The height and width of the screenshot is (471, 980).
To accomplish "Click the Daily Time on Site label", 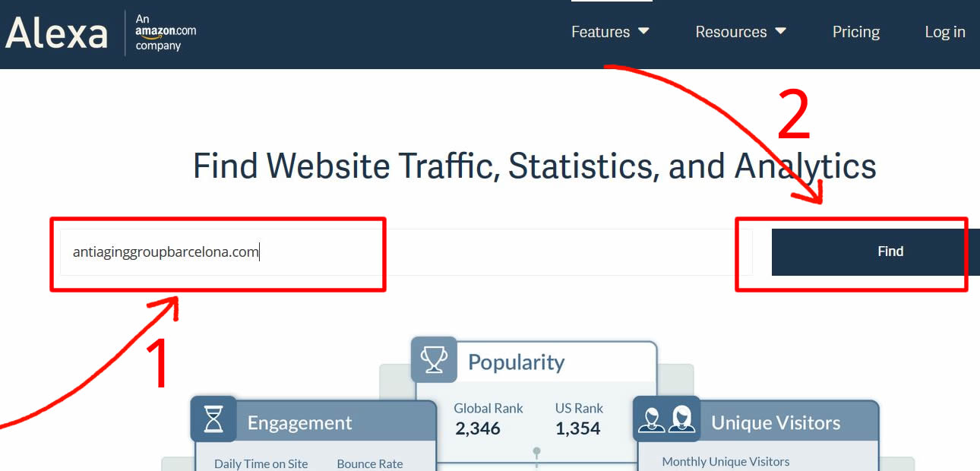I will [x=261, y=463].
